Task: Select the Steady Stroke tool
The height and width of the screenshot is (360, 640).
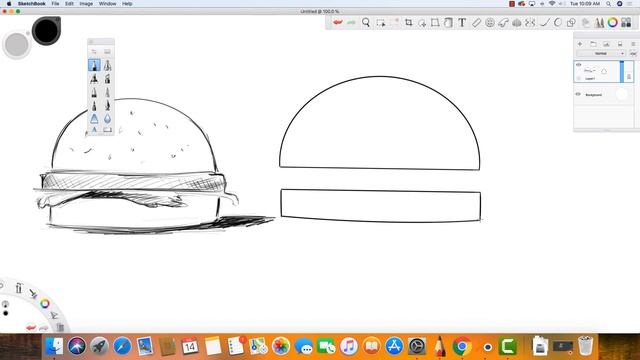Action: click(544, 22)
